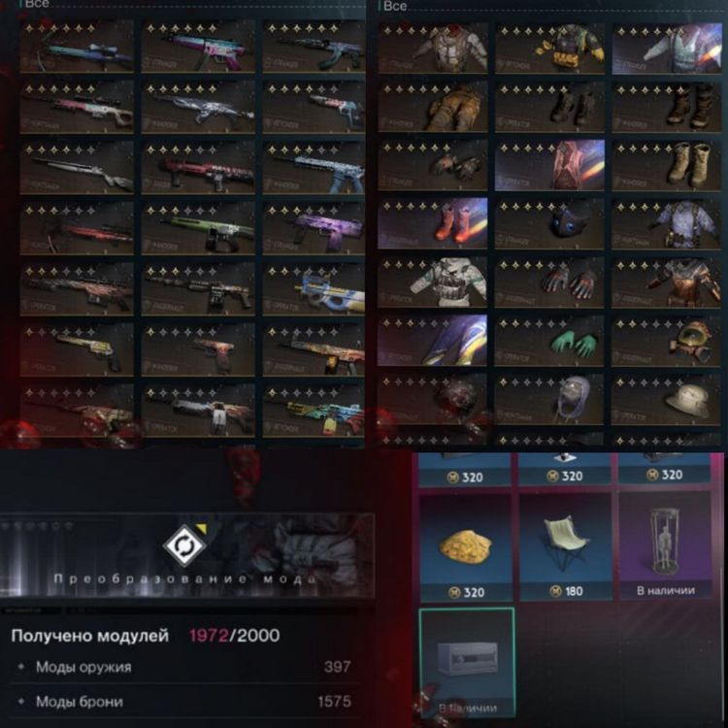Select the mannequin cage item in stock
Viewport: 728px width, 728px height.
[x=665, y=546]
